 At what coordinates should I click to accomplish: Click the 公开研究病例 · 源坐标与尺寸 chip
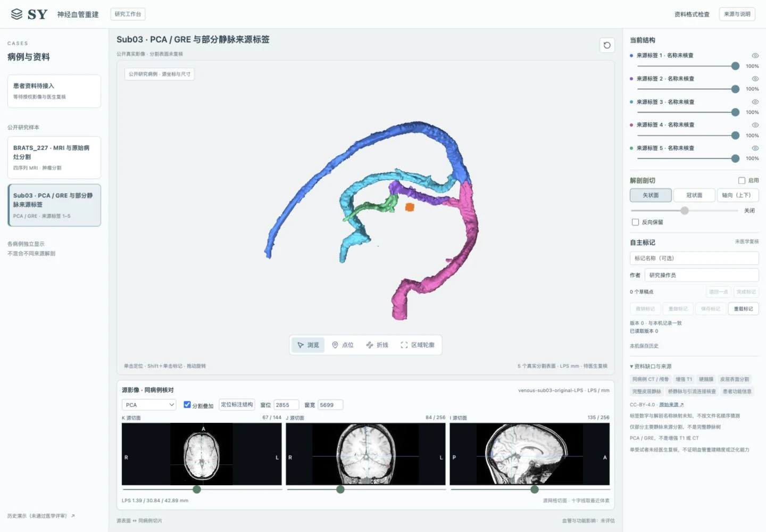[160, 74]
